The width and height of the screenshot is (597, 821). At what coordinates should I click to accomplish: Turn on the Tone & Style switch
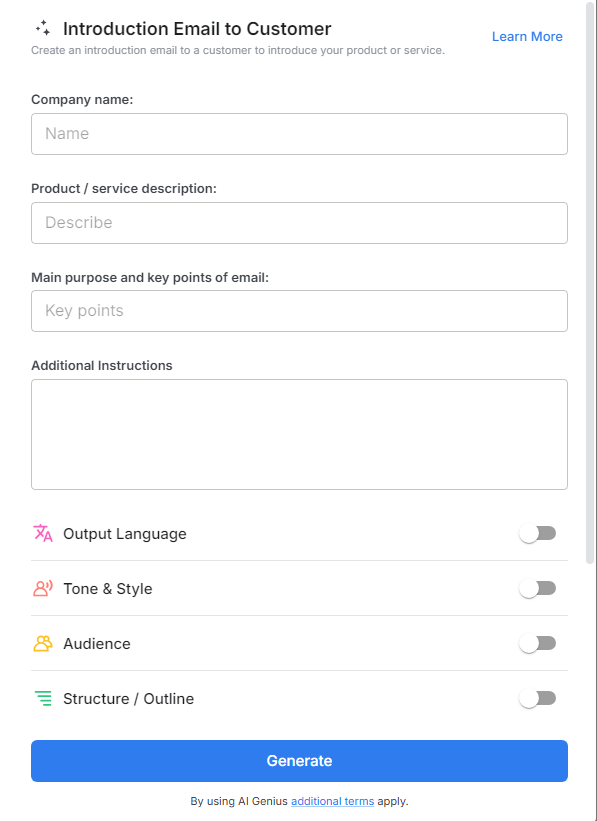[537, 588]
